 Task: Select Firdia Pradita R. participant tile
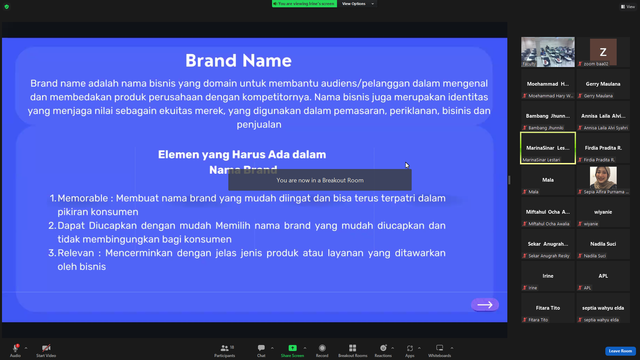click(603, 148)
